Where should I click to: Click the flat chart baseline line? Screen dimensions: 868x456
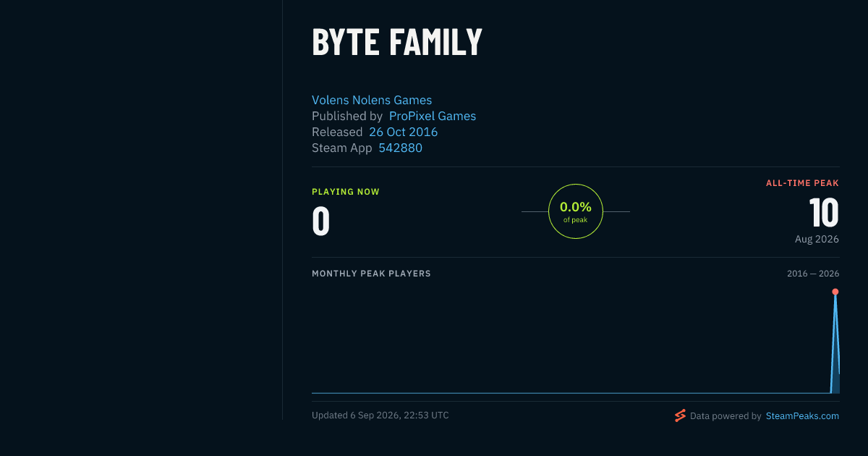point(571,393)
